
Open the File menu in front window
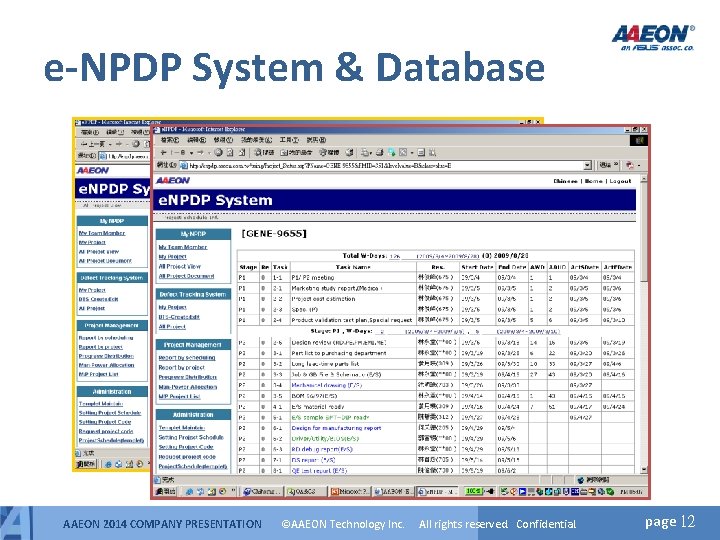tap(169, 140)
